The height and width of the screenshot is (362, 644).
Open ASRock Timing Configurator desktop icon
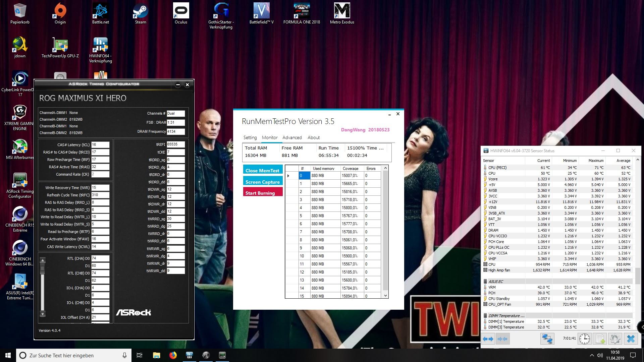tap(20, 185)
